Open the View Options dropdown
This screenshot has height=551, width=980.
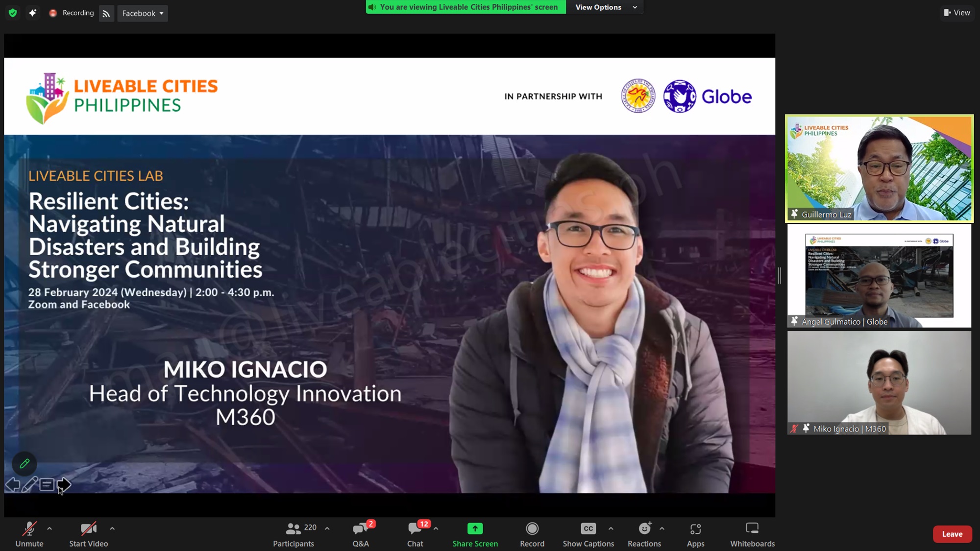pyautogui.click(x=606, y=7)
